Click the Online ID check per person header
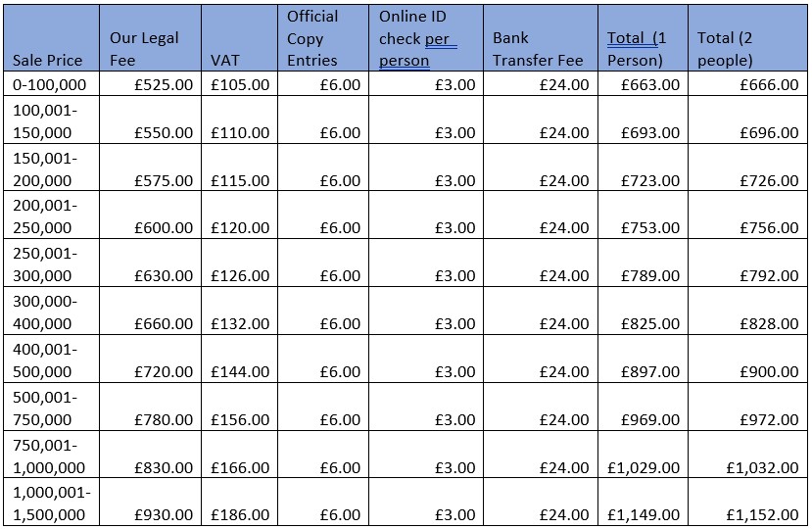This screenshot has height=529, width=812. tap(426, 38)
